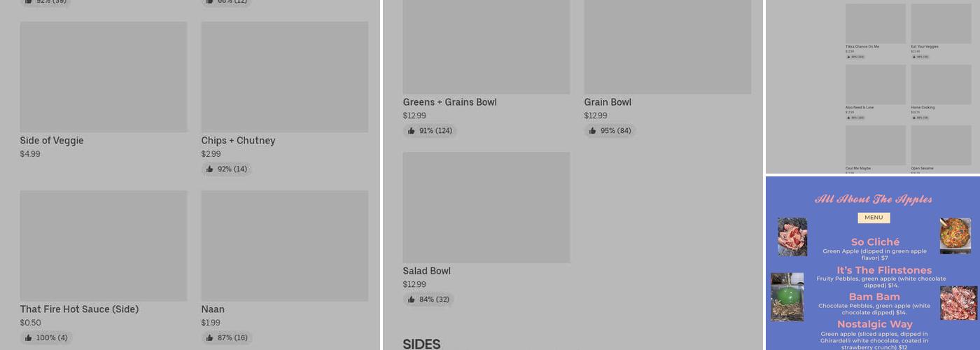Click thumbs-up icon for Greens + Grains Bowl
The width and height of the screenshot is (980, 350).
pyautogui.click(x=412, y=131)
